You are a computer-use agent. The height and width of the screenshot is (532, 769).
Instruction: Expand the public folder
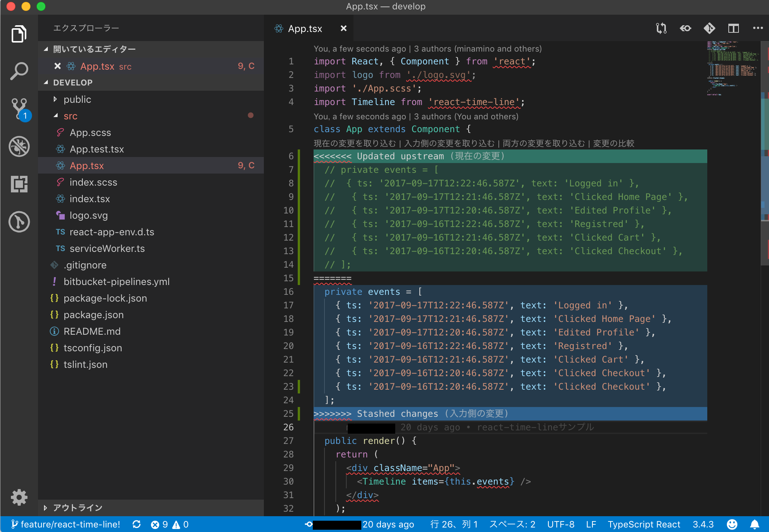[77, 99]
